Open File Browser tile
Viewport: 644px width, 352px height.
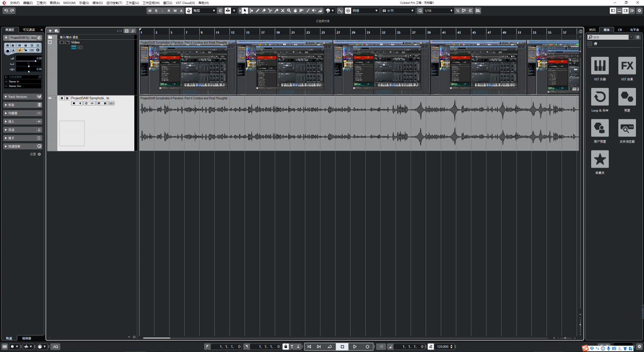tap(627, 128)
